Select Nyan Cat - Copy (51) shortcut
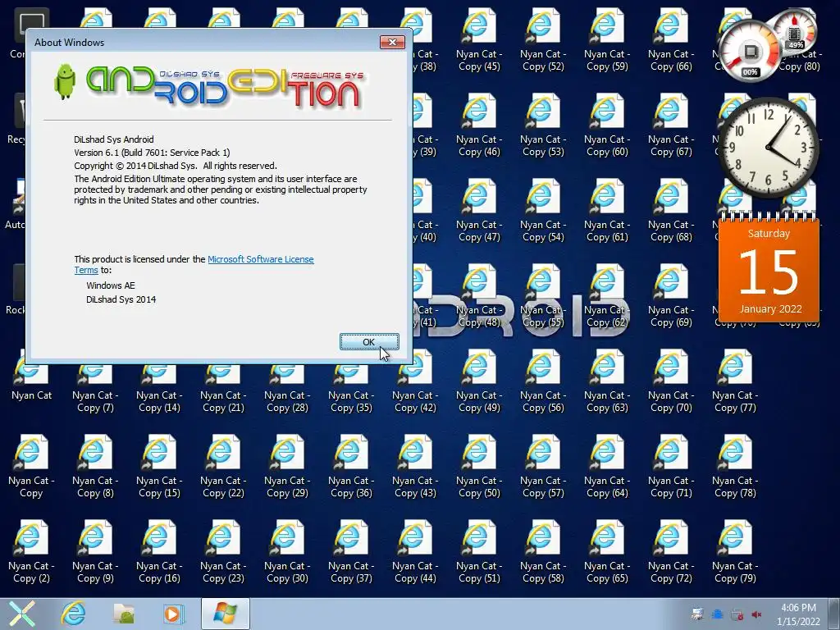The width and height of the screenshot is (840, 630). pyautogui.click(x=479, y=552)
